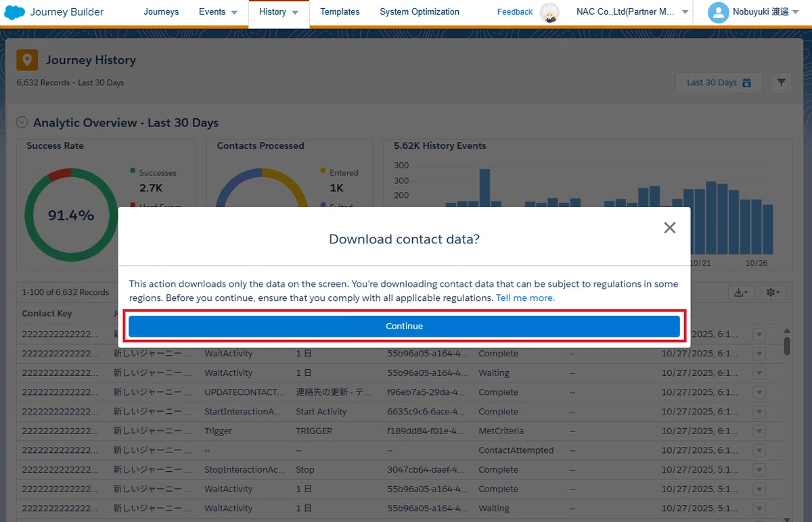Open the NAC Co.,Ltd business unit dropdown
The width and height of the screenshot is (812, 522).
pyautogui.click(x=633, y=12)
